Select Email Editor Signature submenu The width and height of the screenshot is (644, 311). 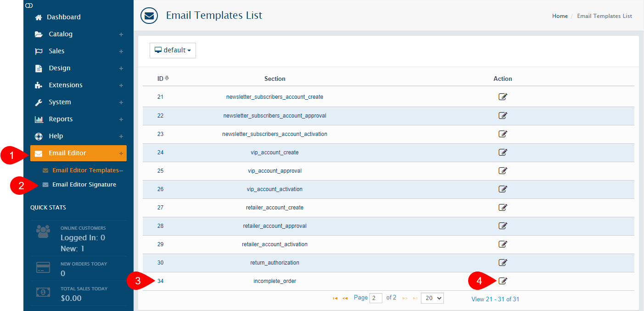click(x=84, y=185)
